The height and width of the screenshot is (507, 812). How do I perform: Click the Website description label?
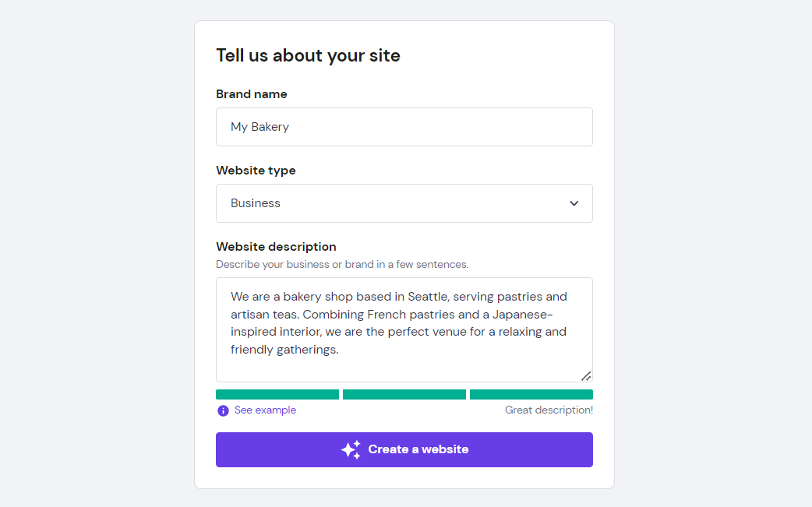(x=276, y=246)
